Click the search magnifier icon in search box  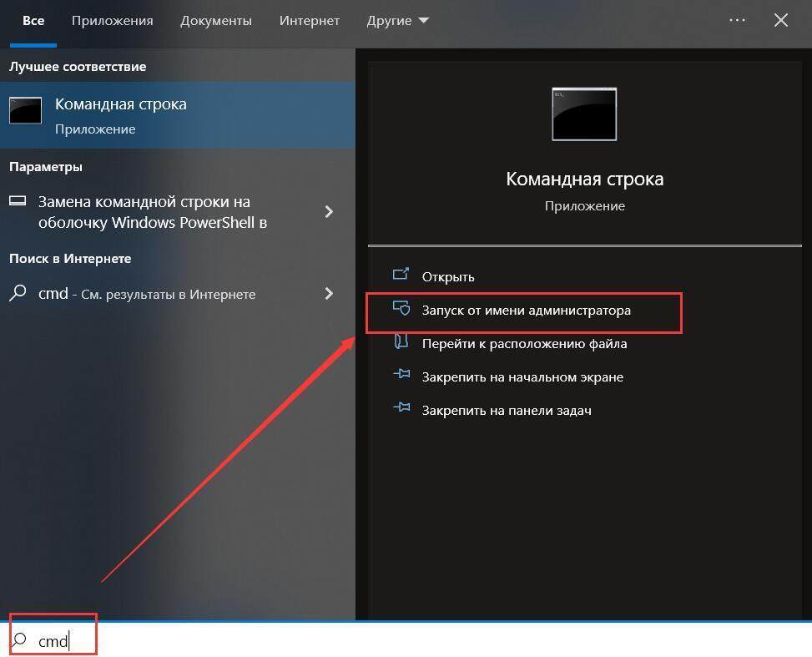point(20,640)
